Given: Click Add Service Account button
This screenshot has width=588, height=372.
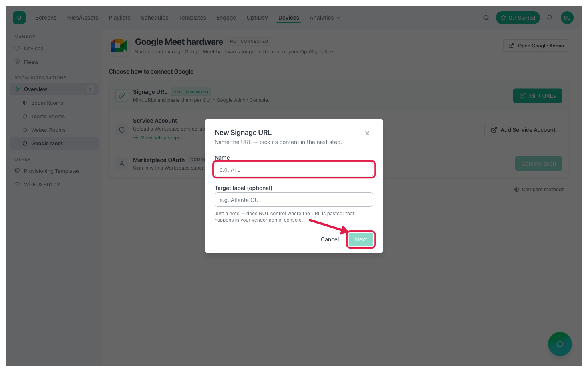Looking at the screenshot, I should (523, 130).
